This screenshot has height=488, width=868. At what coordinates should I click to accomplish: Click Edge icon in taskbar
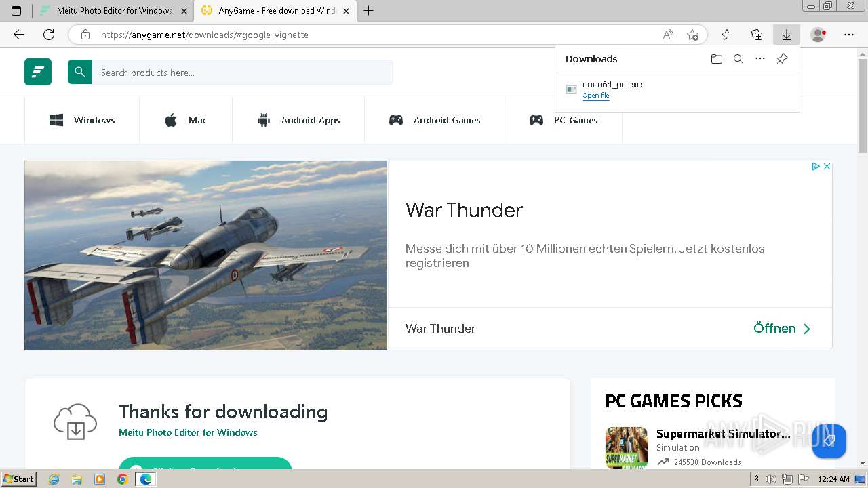(x=145, y=479)
